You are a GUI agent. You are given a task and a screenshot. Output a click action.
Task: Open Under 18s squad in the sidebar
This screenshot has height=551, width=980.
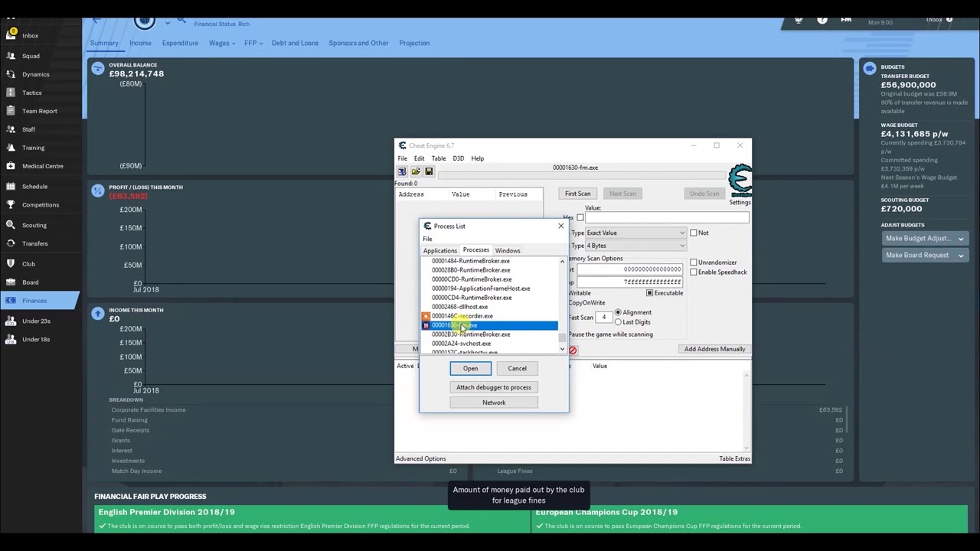point(36,339)
